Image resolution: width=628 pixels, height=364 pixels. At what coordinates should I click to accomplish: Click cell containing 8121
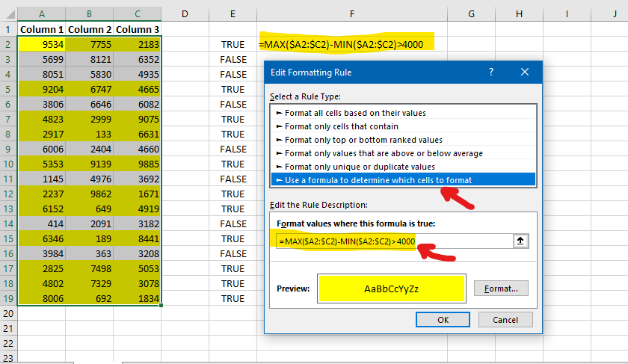[x=89, y=59]
